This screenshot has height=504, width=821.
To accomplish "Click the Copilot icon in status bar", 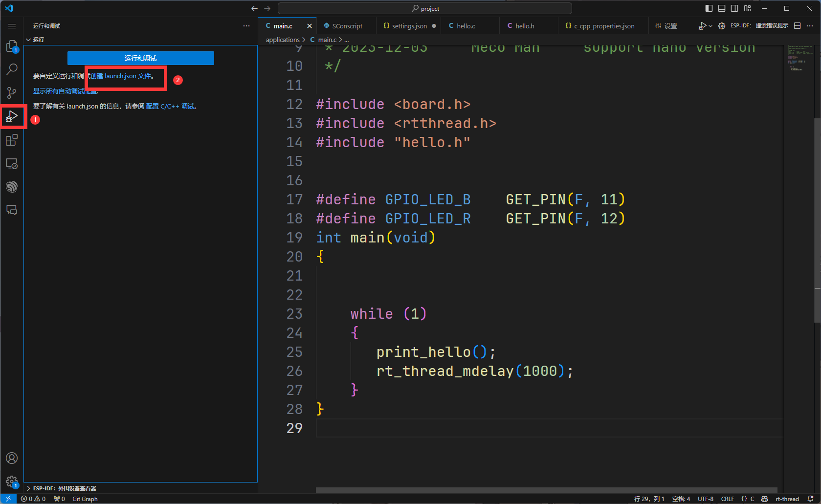I will pos(765,499).
